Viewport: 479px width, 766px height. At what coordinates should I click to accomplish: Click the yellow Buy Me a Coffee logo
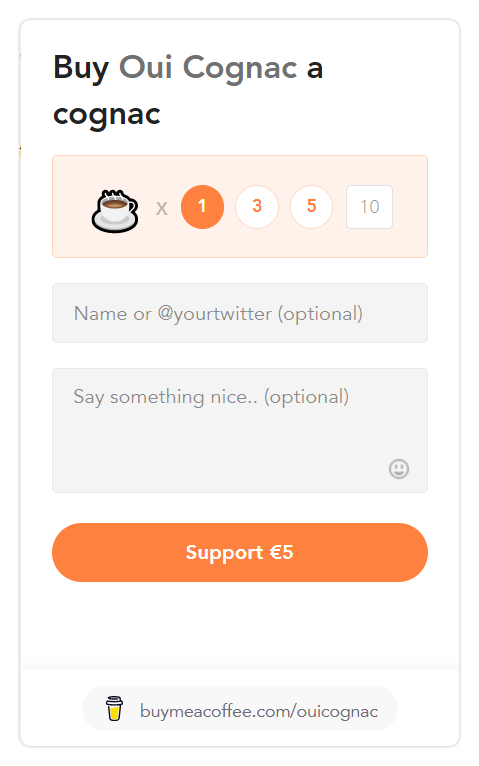pyautogui.click(x=115, y=708)
